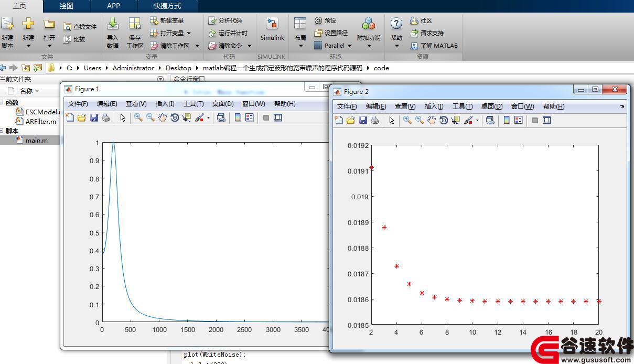
Task: Insert Legend in Figure 1
Action: click(250, 118)
